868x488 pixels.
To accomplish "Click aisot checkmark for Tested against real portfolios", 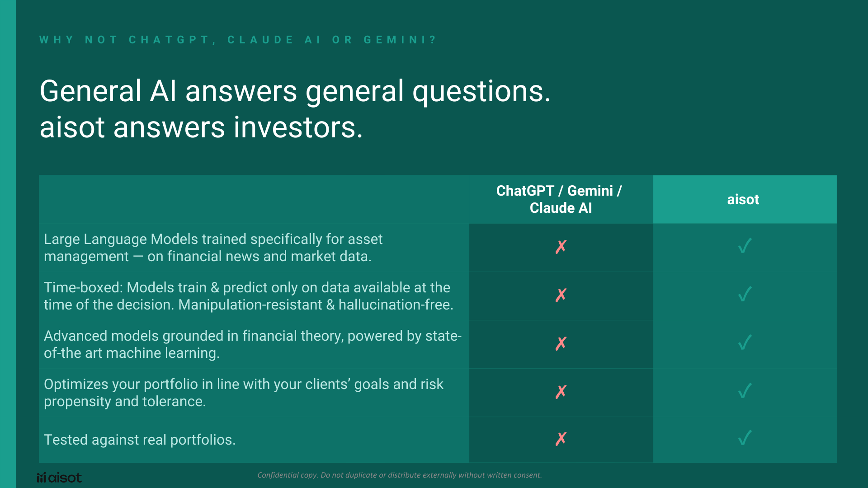I will [x=745, y=438].
